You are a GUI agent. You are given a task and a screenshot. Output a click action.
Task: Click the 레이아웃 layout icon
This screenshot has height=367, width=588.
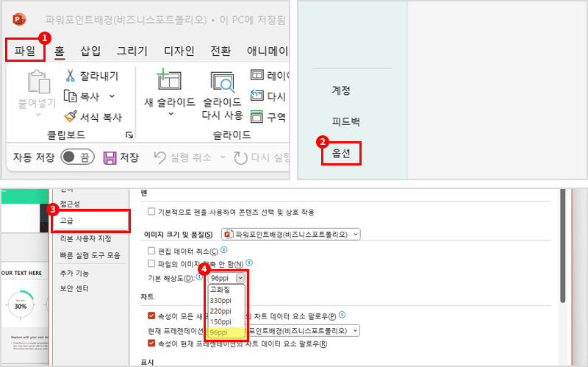[257, 75]
